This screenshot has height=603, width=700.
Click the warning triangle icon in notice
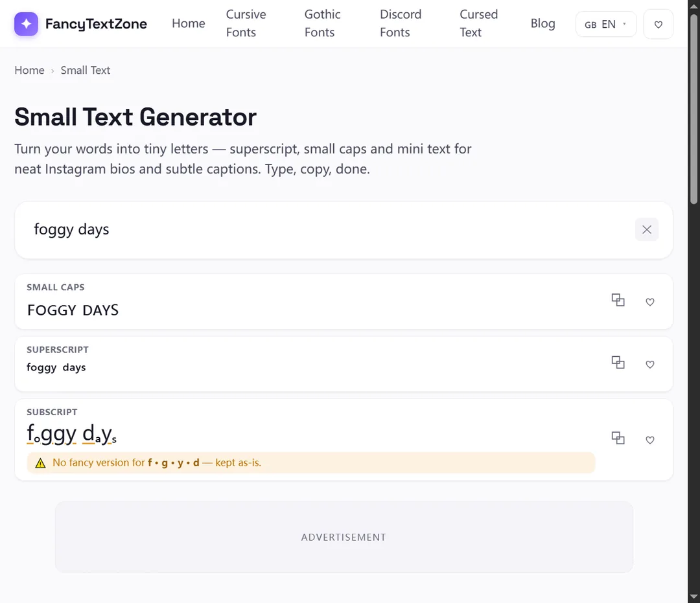[x=40, y=463]
